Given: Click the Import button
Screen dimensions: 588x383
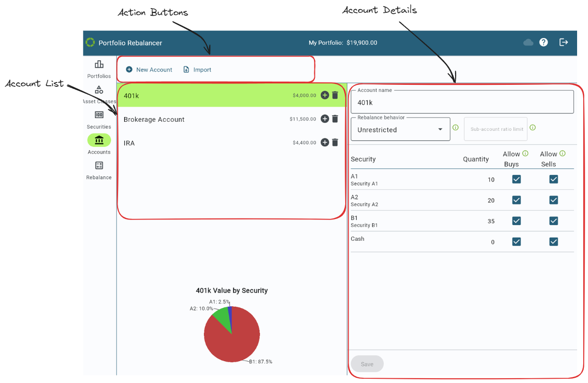Looking at the screenshot, I should pos(197,69).
